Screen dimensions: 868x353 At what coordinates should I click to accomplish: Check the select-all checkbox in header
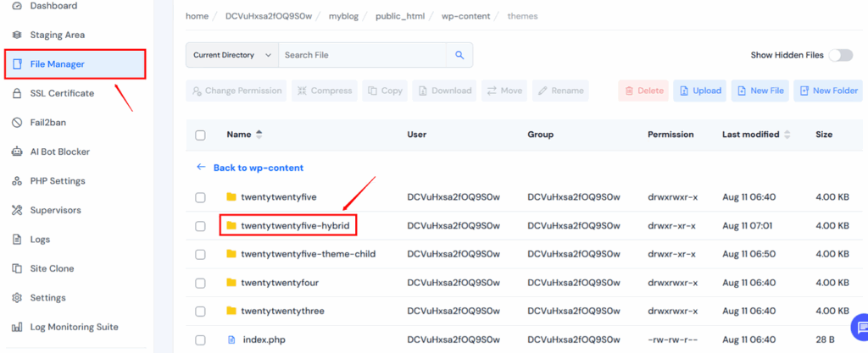click(x=201, y=135)
